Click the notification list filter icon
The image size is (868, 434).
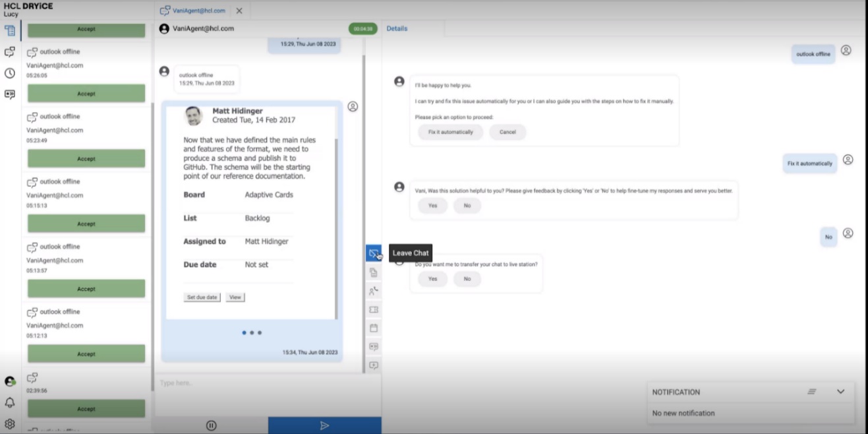click(x=812, y=392)
